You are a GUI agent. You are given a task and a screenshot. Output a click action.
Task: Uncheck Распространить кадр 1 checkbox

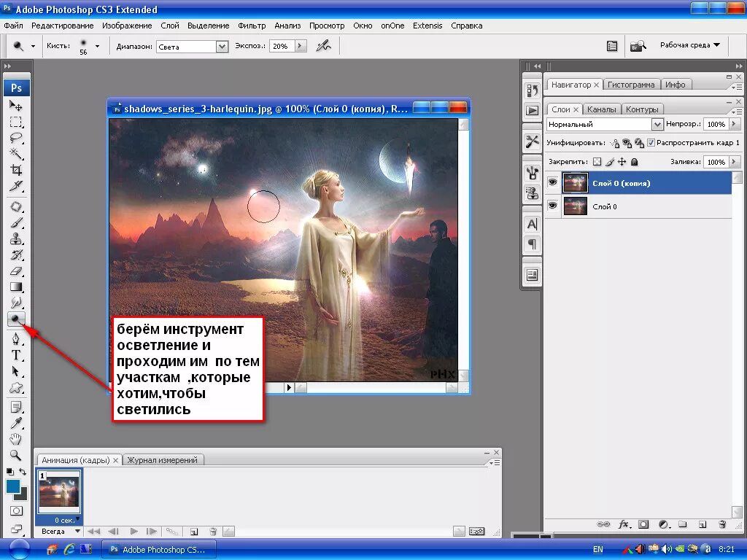coord(651,142)
